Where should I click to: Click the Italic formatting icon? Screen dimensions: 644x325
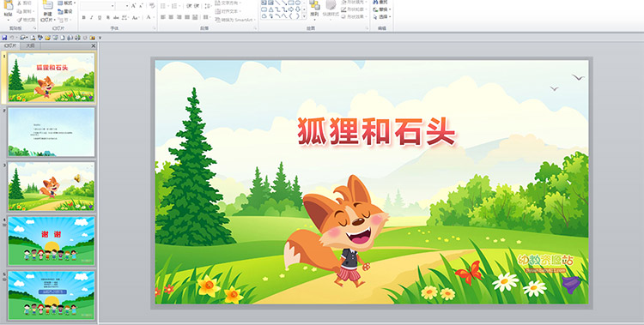point(92,18)
